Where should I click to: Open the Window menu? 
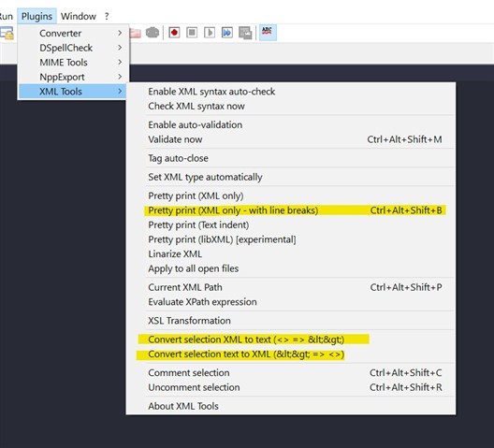(79, 16)
